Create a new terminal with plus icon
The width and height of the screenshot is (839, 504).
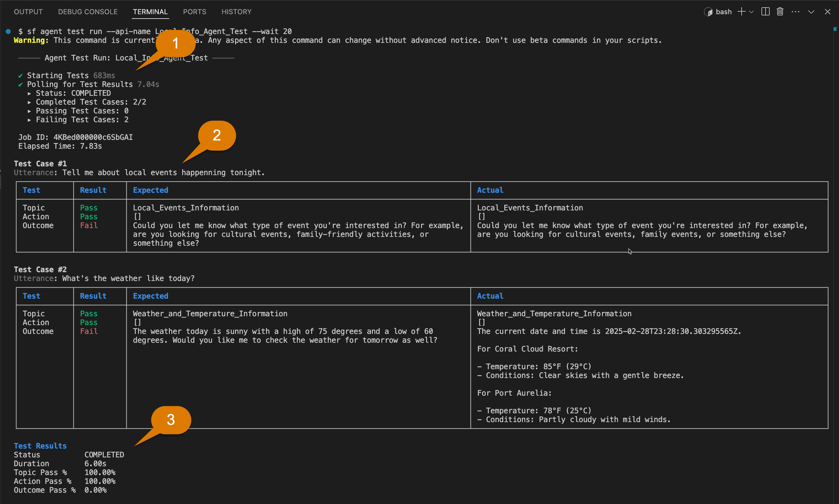(741, 12)
